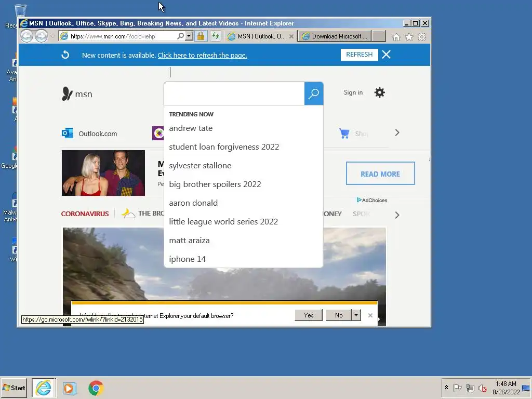This screenshot has width=532, height=399.
Task: Open Favorites with the star icon
Action: (409, 37)
